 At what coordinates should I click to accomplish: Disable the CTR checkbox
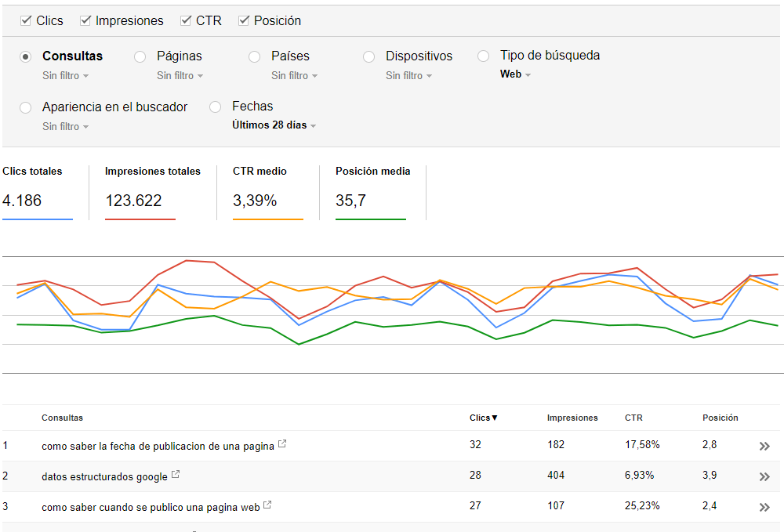(x=186, y=20)
